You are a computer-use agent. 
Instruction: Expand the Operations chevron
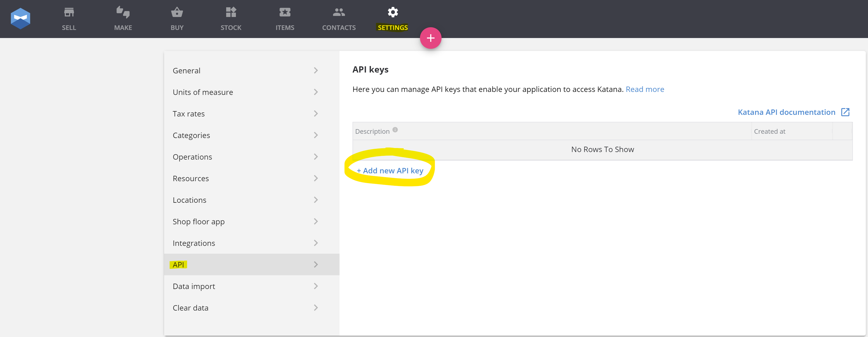pyautogui.click(x=316, y=157)
